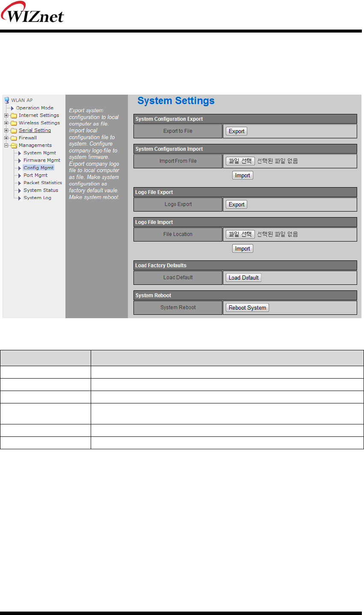
Task: Open Operation Mode in the tree
Action: 35,108
